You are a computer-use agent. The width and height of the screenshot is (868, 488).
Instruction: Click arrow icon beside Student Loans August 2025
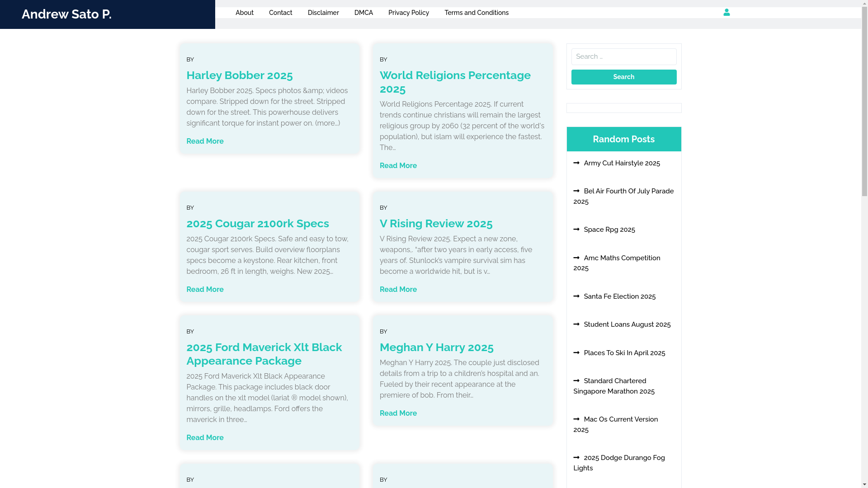(576, 324)
